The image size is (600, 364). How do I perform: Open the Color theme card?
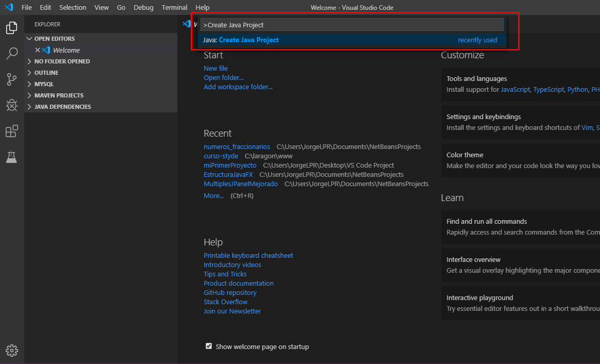(x=521, y=160)
